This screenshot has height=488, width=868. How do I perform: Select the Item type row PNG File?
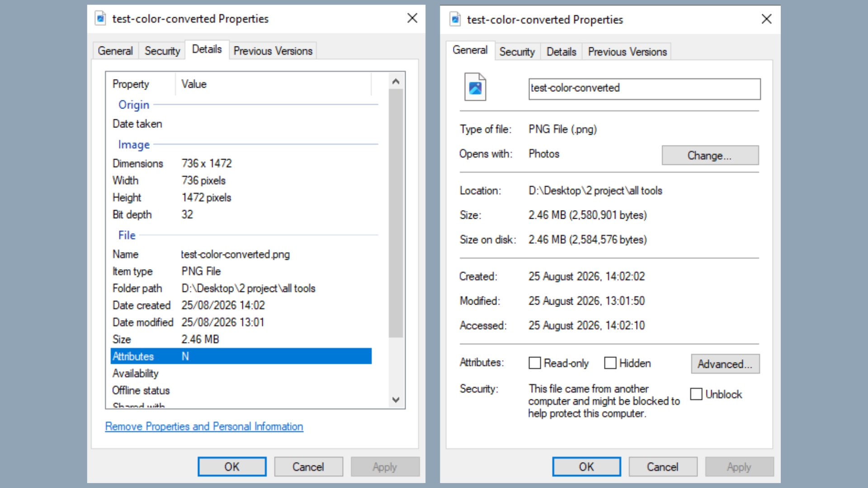click(241, 272)
